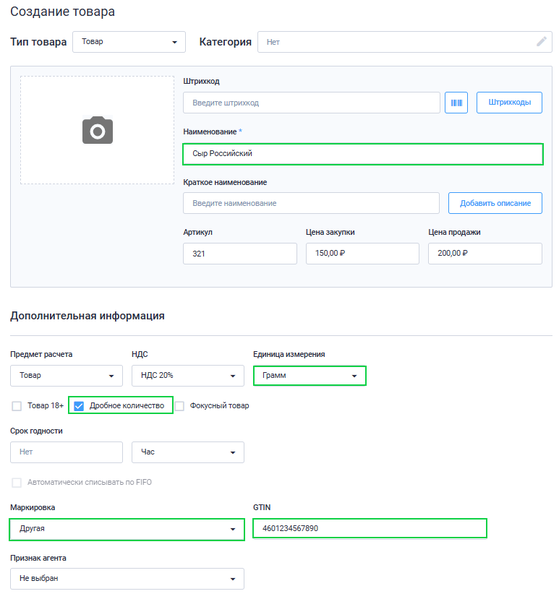Open the Признак агента dropdown
559x599 pixels.
127,579
